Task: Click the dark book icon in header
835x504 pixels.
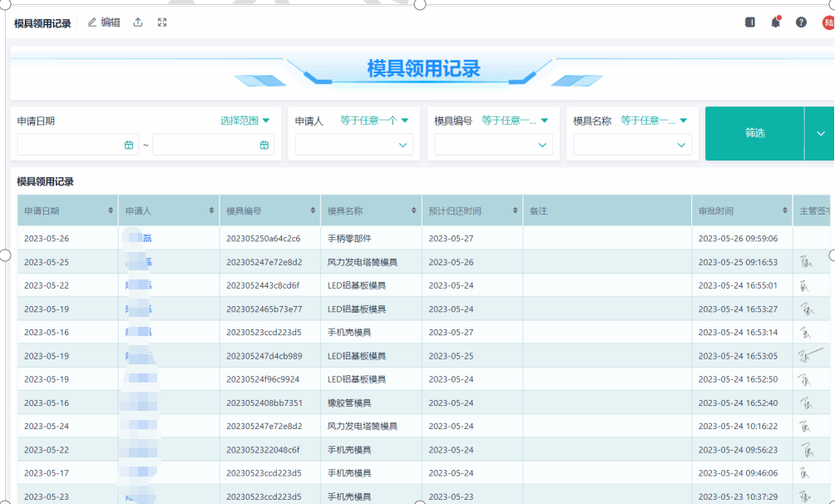Action: [749, 22]
